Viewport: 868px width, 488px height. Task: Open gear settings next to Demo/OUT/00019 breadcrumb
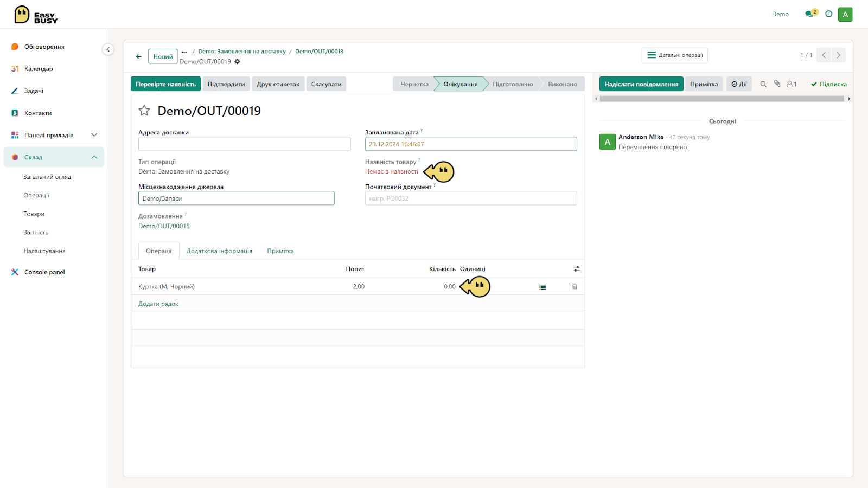click(x=237, y=61)
